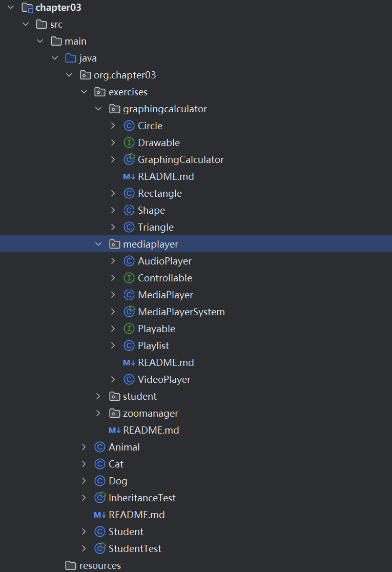This screenshot has width=392, height=572.
Task: Click the Drawable interface icon
Action: pyautogui.click(x=129, y=142)
